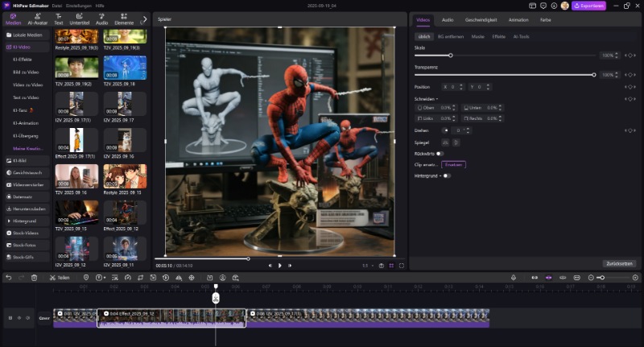Click the Position keyframe diamond icon
The image size is (644, 347).
point(630,87)
